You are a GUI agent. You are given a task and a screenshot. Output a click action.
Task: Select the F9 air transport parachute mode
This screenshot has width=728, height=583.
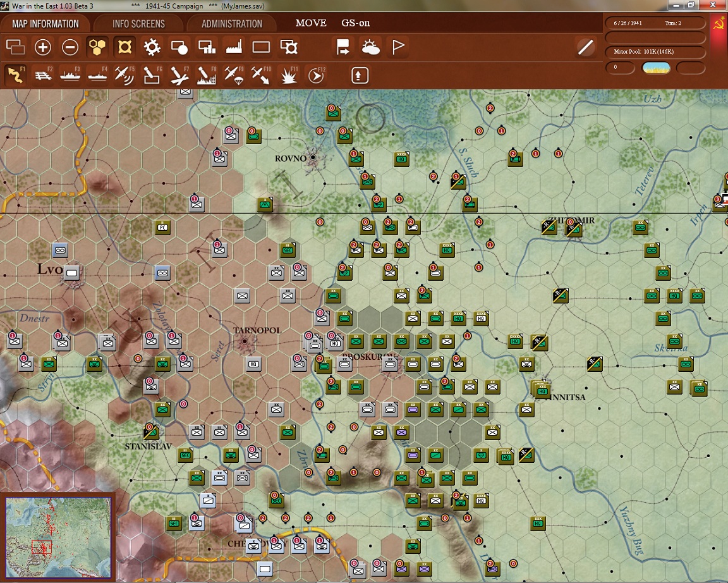point(234,75)
